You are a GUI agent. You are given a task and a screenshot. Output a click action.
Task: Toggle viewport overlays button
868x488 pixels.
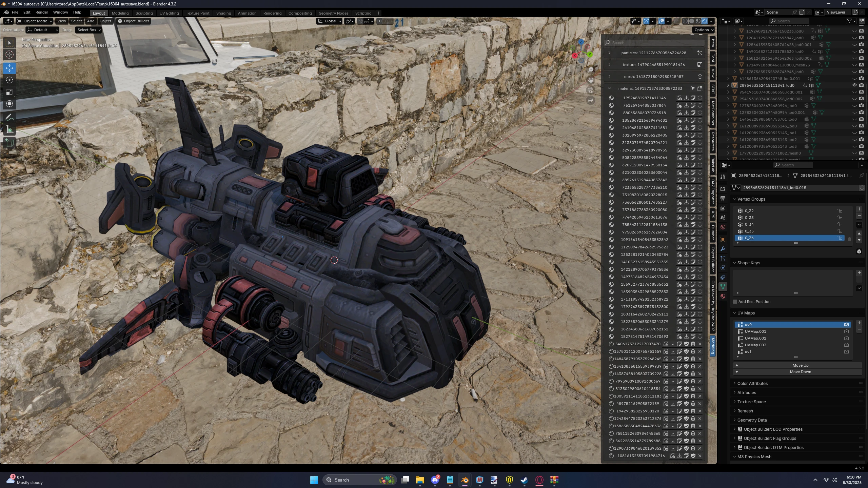tap(662, 21)
